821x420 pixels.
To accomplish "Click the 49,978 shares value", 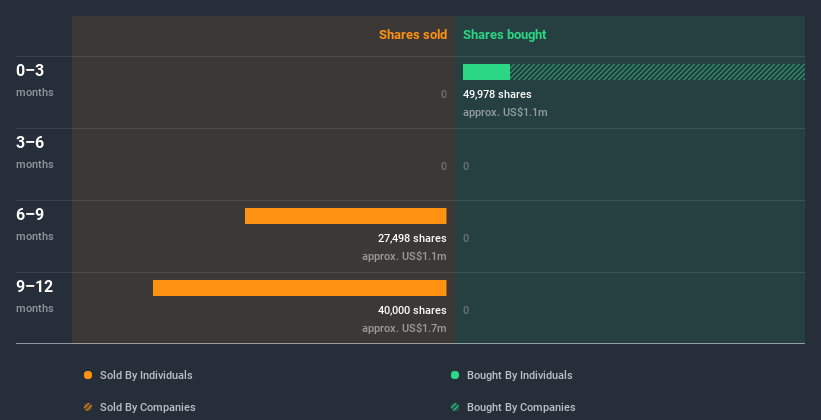I will tap(497, 94).
